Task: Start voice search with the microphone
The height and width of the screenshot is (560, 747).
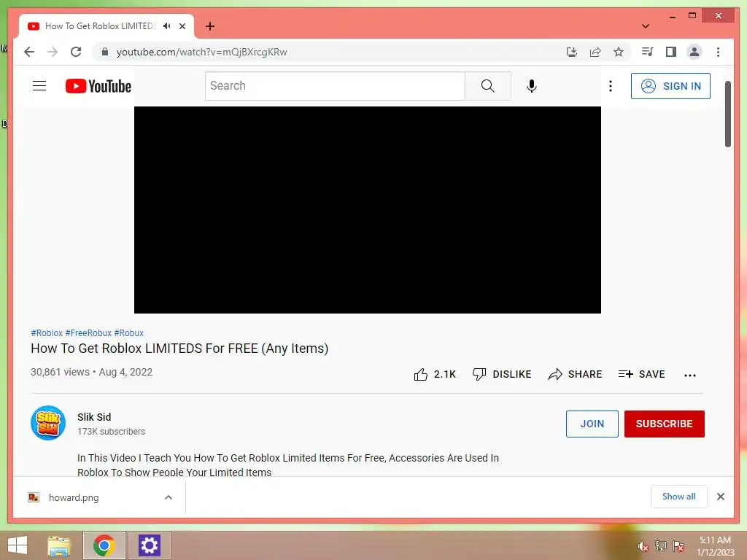Action: pyautogui.click(x=532, y=86)
